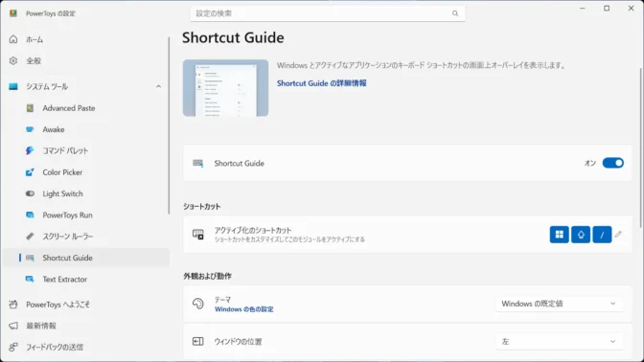Click the Light Switch icon
This screenshot has height=362, width=644.
tap(30, 193)
